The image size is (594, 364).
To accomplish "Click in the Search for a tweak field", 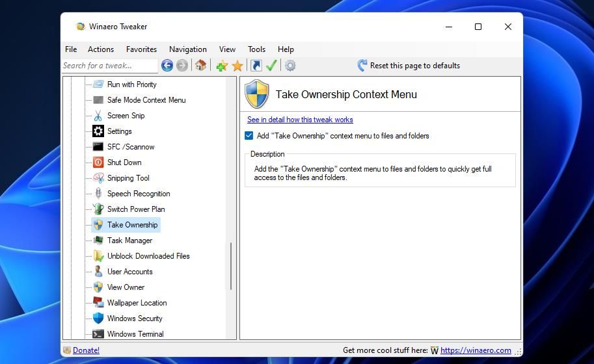I will pos(110,66).
